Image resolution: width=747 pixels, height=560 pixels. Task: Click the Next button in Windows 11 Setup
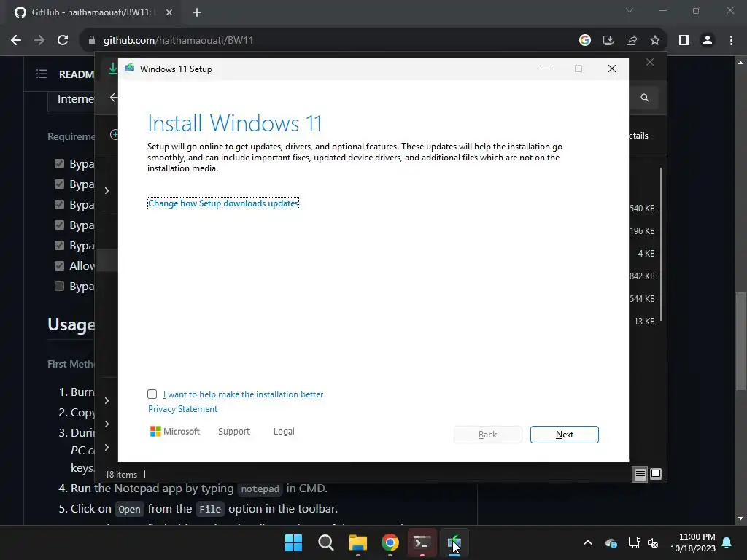[564, 435]
